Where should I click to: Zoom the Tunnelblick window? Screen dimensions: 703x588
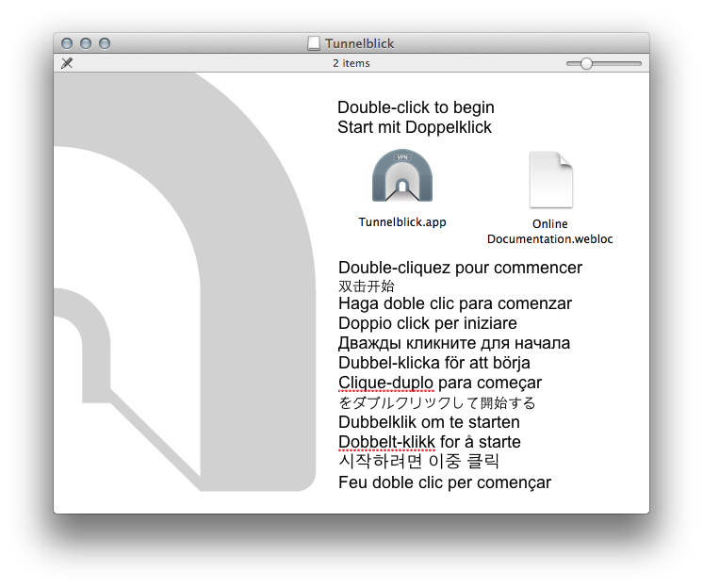click(x=105, y=43)
